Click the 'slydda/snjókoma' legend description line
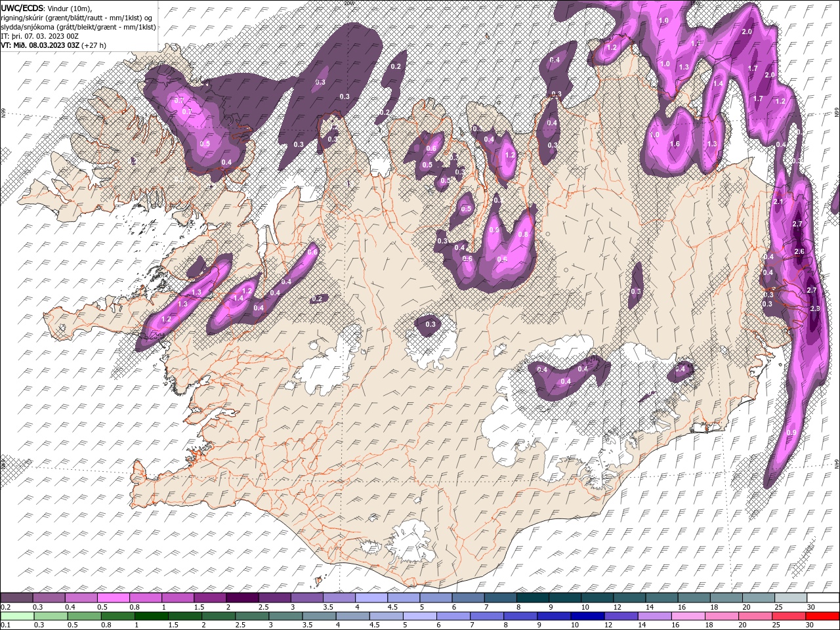The height and width of the screenshot is (630, 840). 79,27
